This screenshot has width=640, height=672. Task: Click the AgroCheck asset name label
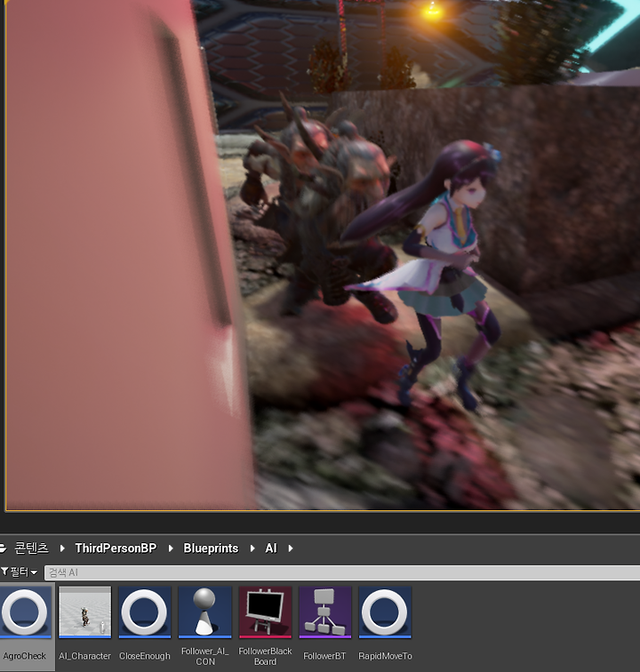point(24,656)
